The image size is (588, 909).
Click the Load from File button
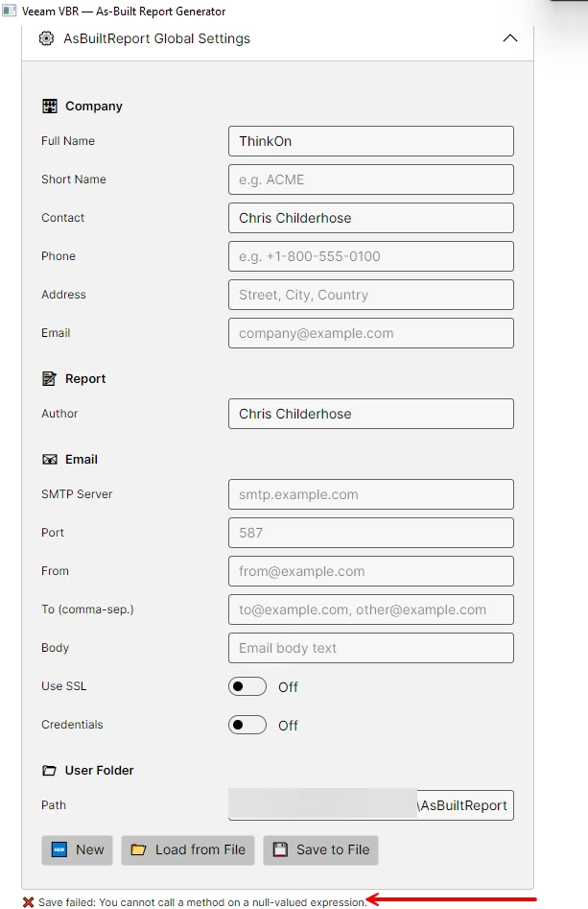(188, 849)
